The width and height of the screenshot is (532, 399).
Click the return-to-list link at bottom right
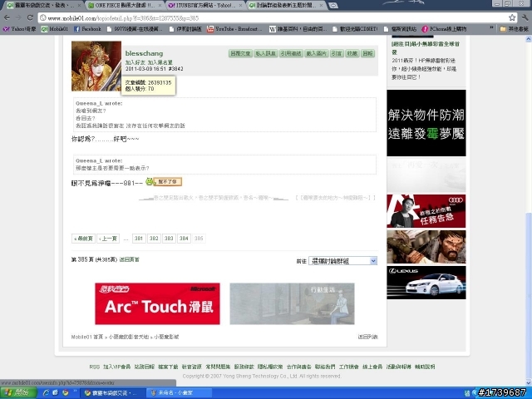pos(367,337)
